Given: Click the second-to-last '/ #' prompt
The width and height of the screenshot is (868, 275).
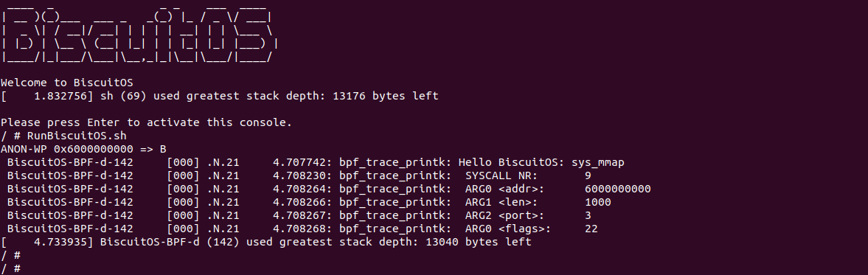Looking at the screenshot, I should 10,256.
